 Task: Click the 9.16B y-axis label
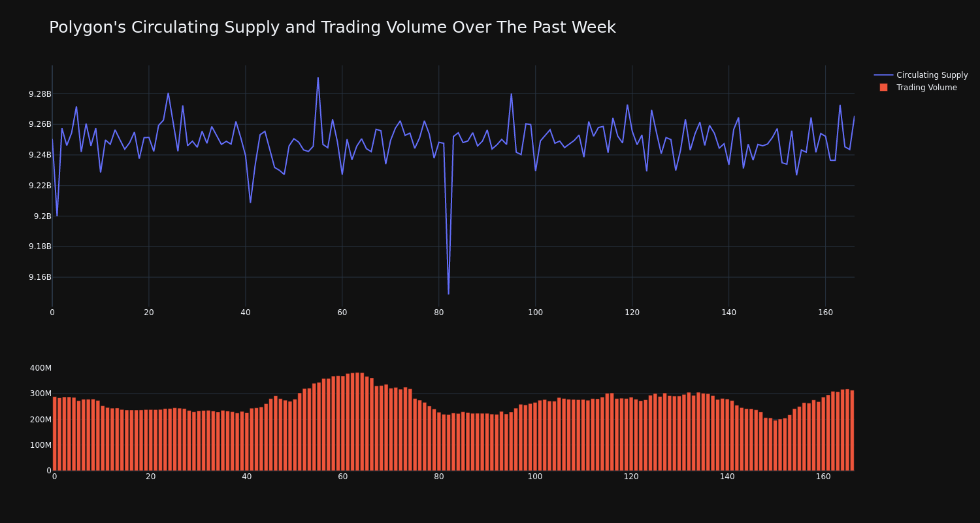point(40,277)
